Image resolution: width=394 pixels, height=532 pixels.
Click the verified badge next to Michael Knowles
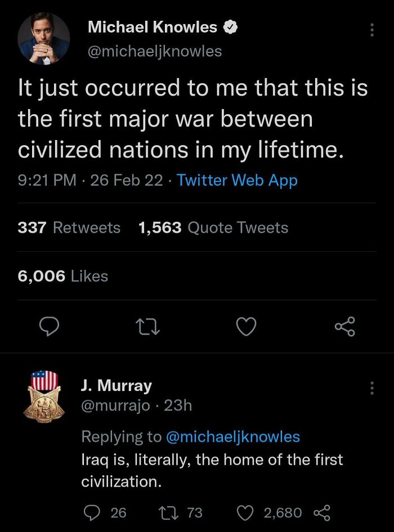pyautogui.click(x=231, y=26)
